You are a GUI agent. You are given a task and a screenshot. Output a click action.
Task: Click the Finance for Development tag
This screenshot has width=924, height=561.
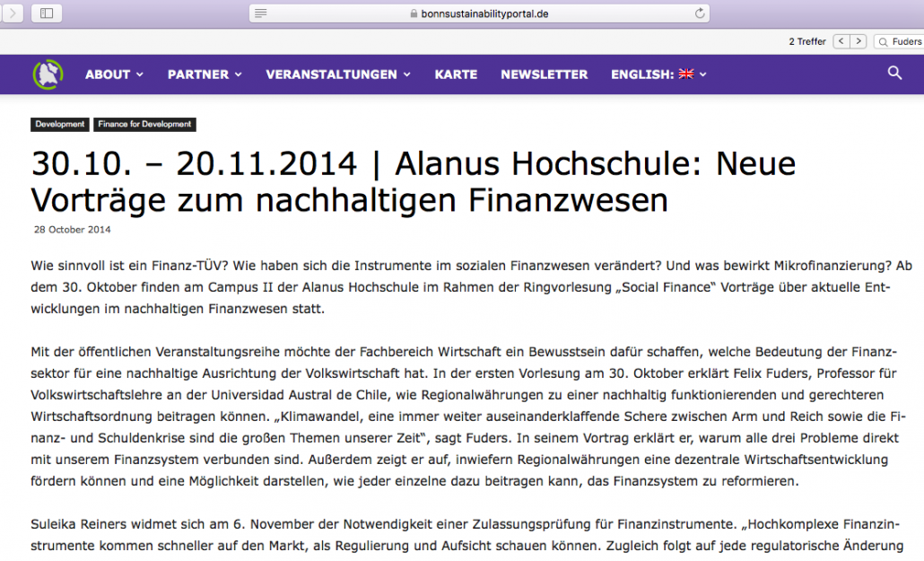pyautogui.click(x=144, y=125)
